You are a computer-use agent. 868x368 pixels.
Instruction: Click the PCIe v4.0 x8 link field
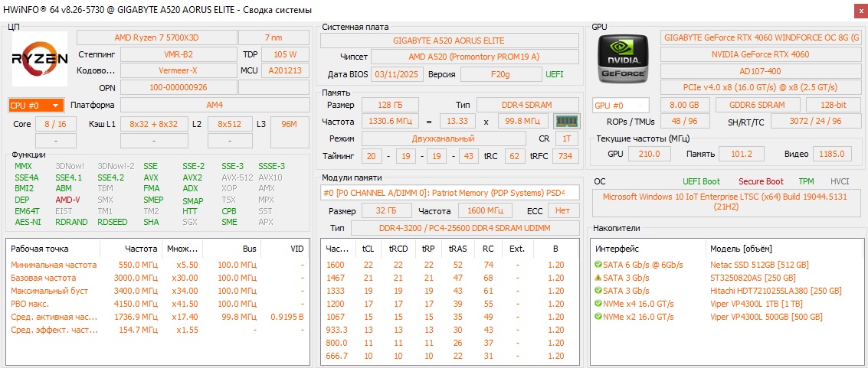tap(760, 87)
